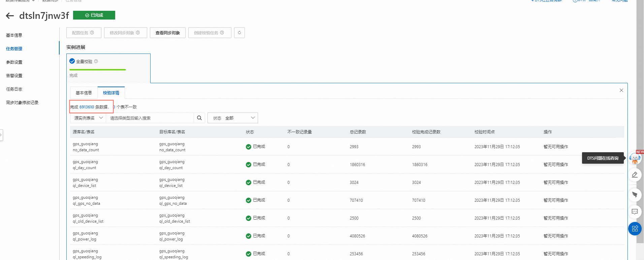Click target table name ql_gps_no_data
The width and height of the screenshot is (644, 260).
173,204
